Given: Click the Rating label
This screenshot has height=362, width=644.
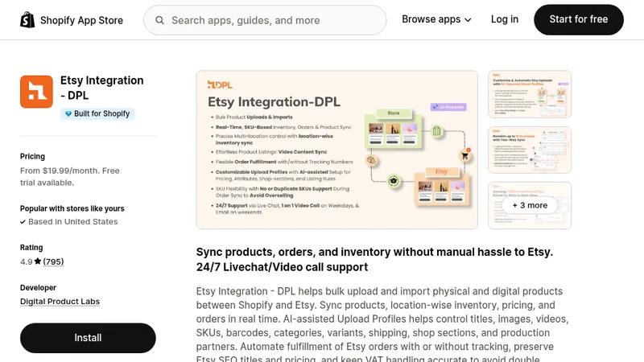Looking at the screenshot, I should coord(31,248).
